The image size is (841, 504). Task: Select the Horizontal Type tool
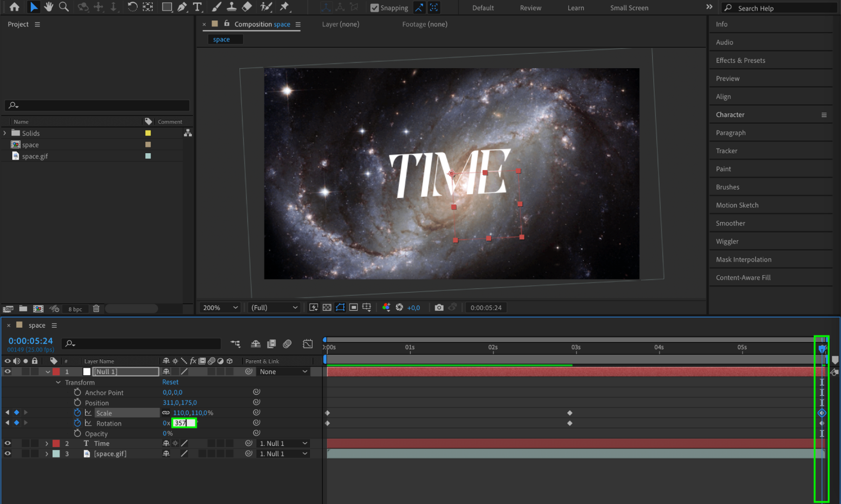point(197,7)
